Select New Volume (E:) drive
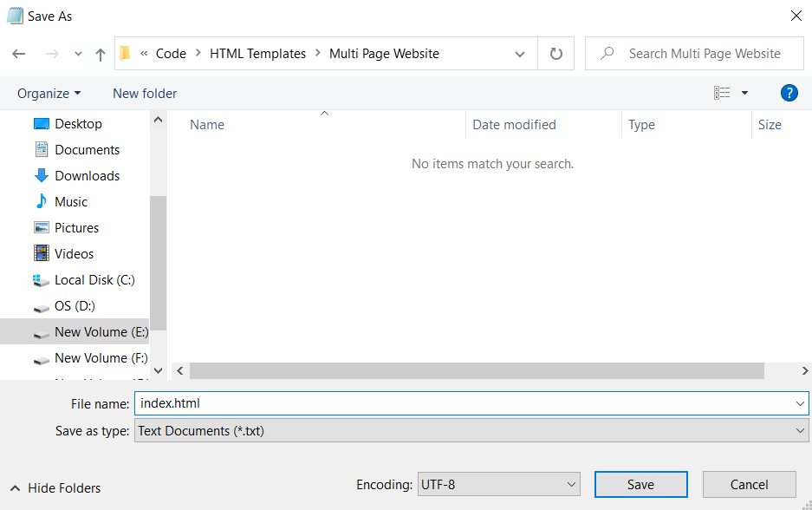The width and height of the screenshot is (812, 510). coord(101,331)
